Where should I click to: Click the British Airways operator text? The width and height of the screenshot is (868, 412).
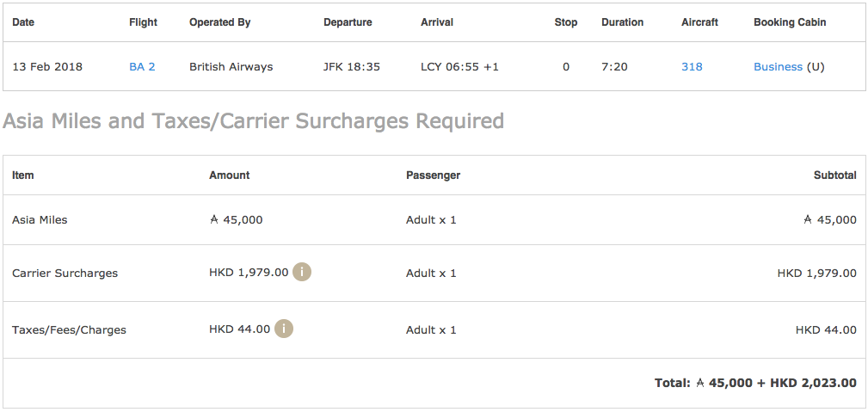tap(231, 66)
